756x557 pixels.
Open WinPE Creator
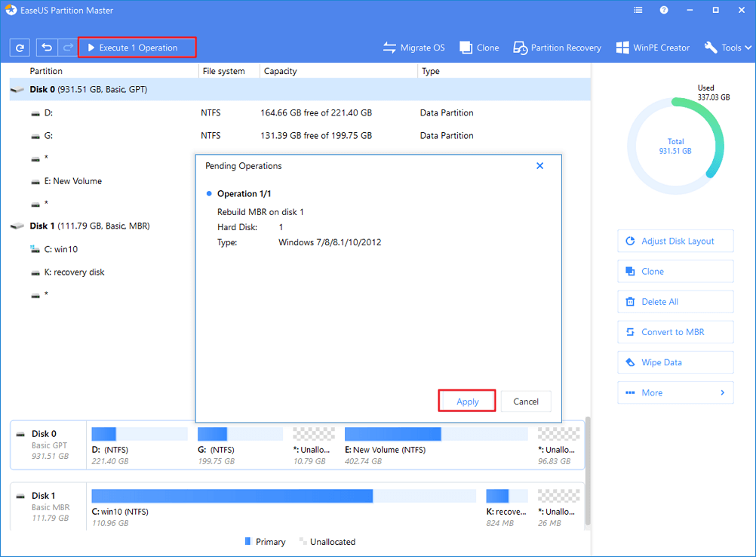coord(653,48)
